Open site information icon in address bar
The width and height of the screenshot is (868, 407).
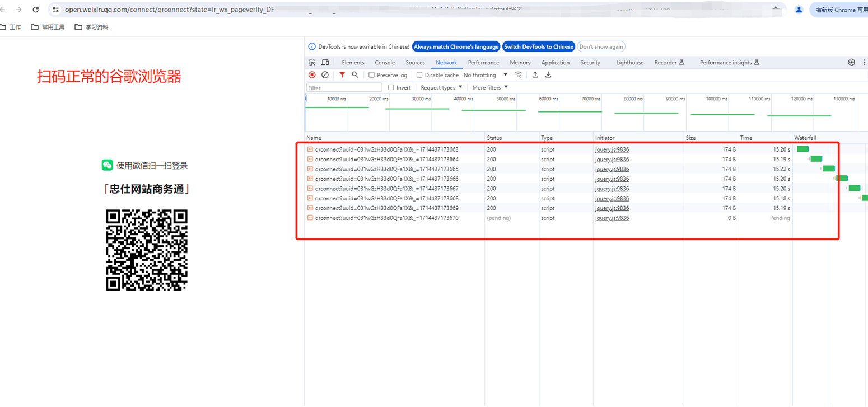(x=55, y=10)
